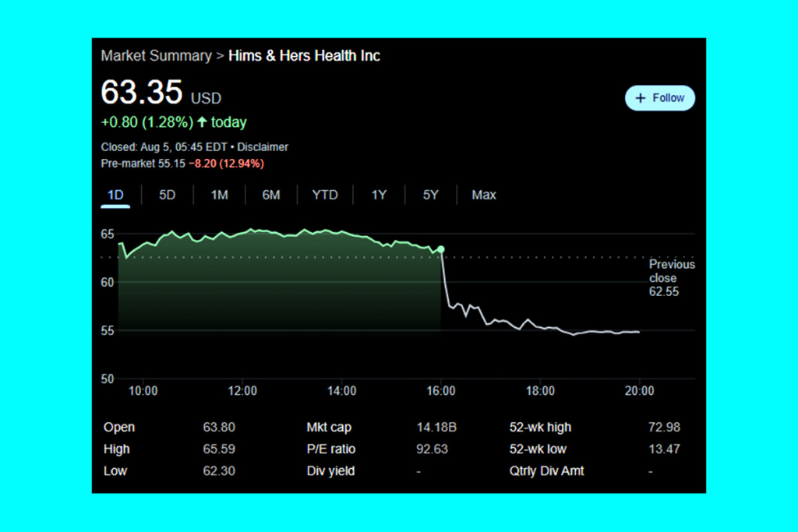Screen dimensions: 798x532
Task: Click the plus icon in Follow
Action: [641, 98]
